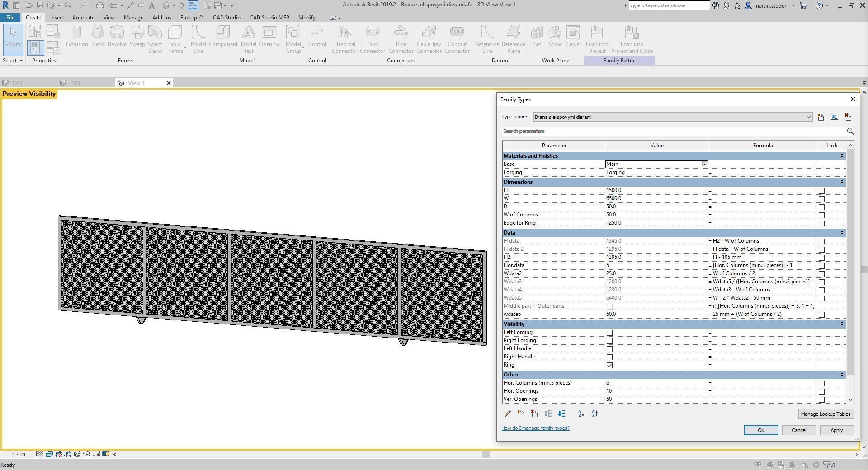The height and width of the screenshot is (470, 868).
Task: Switch to the Insert ribbon tab
Action: [x=57, y=18]
